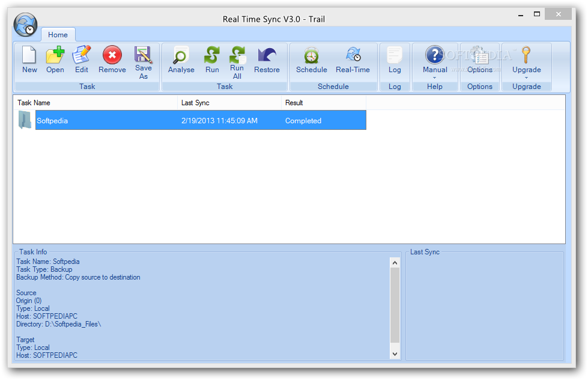Click Task Info scrollbar down arrow
Screen dimensions: 588x380
point(395,354)
